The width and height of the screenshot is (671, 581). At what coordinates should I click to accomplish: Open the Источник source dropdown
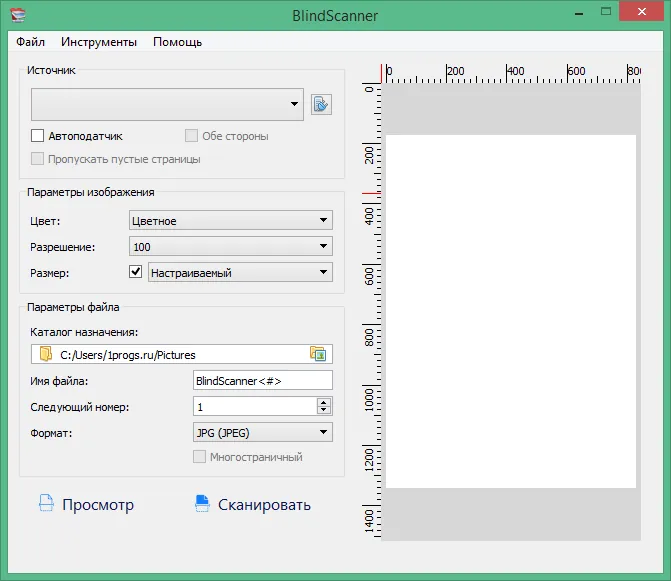167,104
